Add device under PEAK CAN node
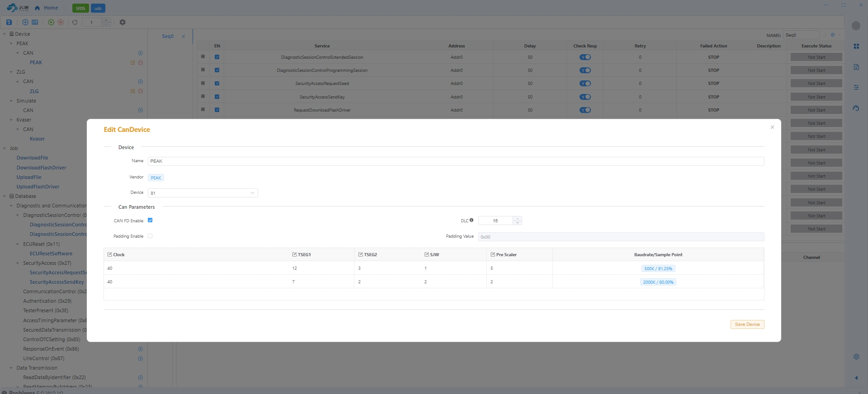Screen dimensions: 868x394 point(141,53)
